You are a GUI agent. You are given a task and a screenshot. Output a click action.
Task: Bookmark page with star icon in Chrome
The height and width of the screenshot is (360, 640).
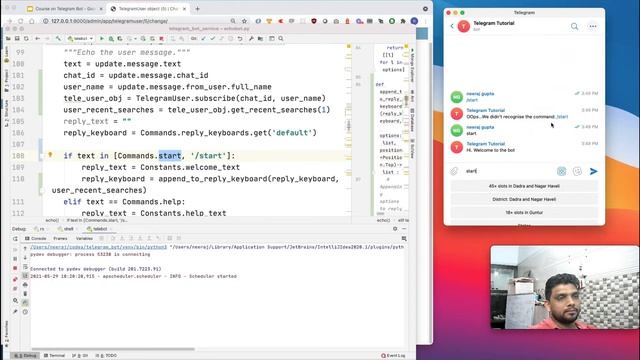click(244, 21)
